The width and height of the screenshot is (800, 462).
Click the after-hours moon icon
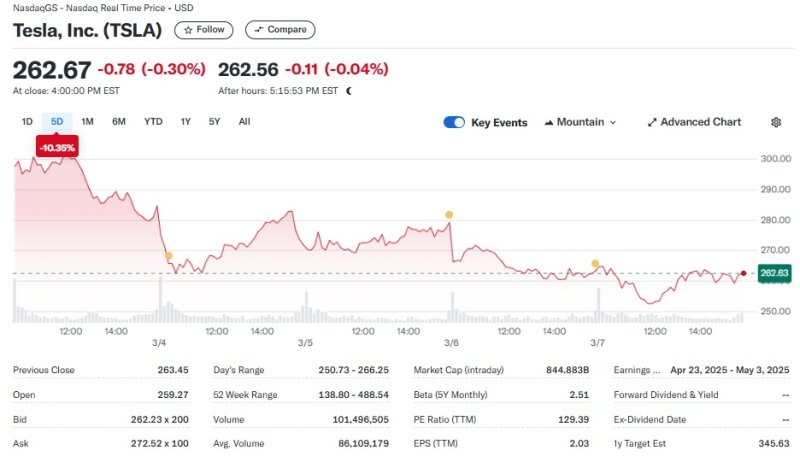pyautogui.click(x=349, y=91)
